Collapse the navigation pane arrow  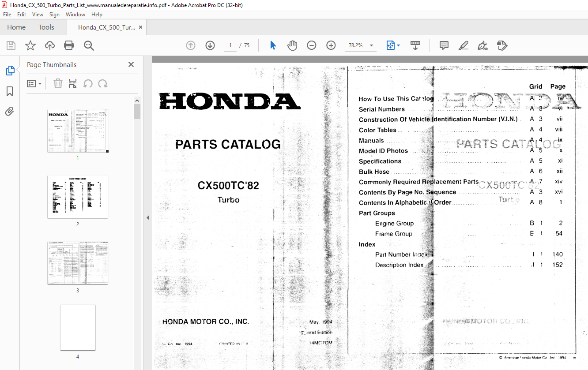(148, 217)
